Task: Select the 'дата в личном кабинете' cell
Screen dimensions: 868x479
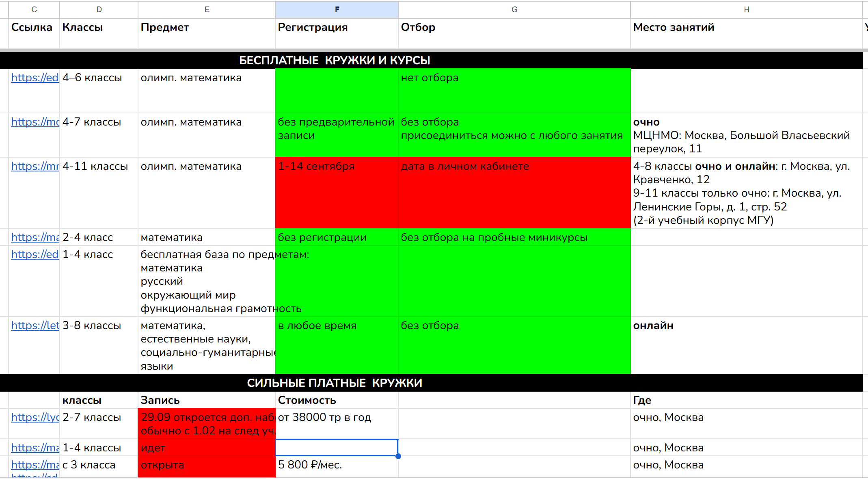Action: pos(514,193)
